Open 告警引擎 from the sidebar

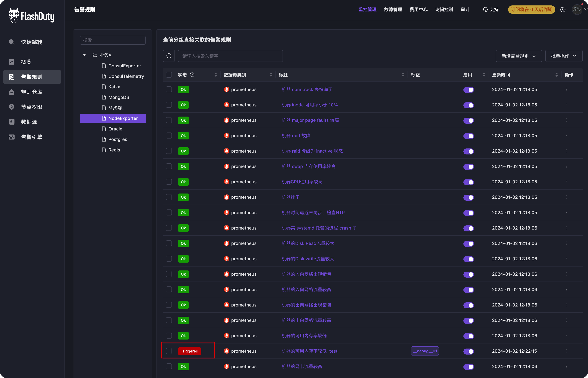[32, 137]
